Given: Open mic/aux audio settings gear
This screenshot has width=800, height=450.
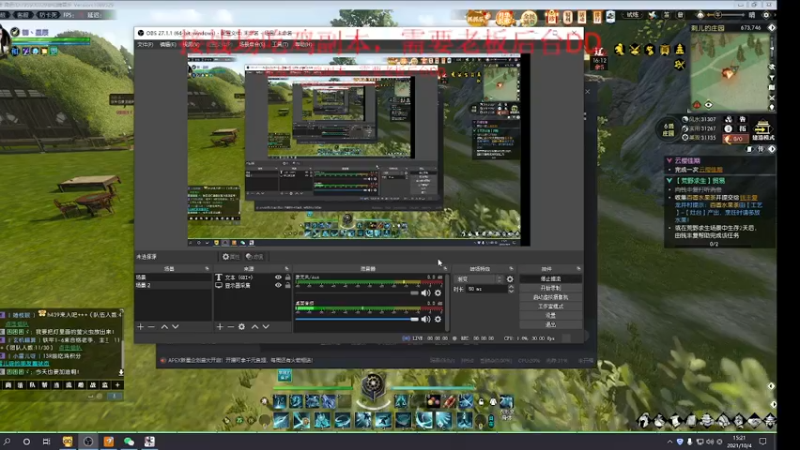Looking at the screenshot, I should point(438,293).
